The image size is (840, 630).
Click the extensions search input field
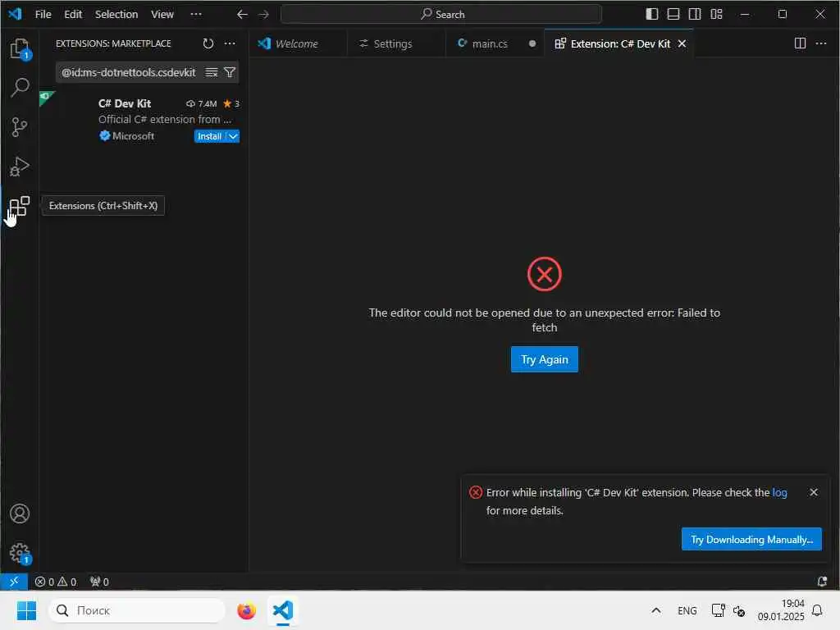[x=129, y=72]
